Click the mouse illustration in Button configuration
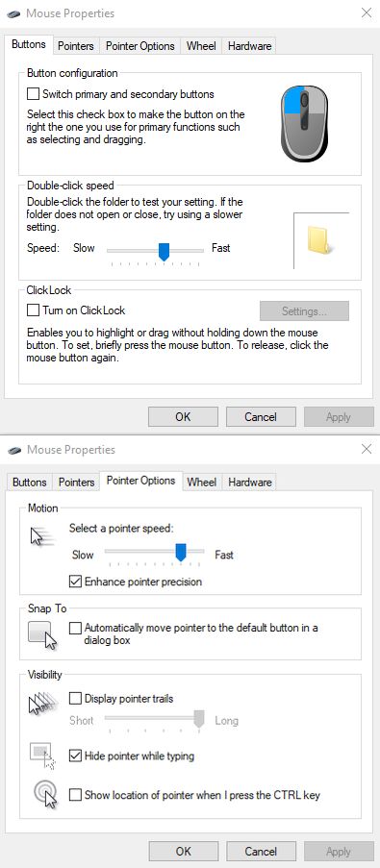Image resolution: width=380 pixels, height=868 pixels. 305,123
